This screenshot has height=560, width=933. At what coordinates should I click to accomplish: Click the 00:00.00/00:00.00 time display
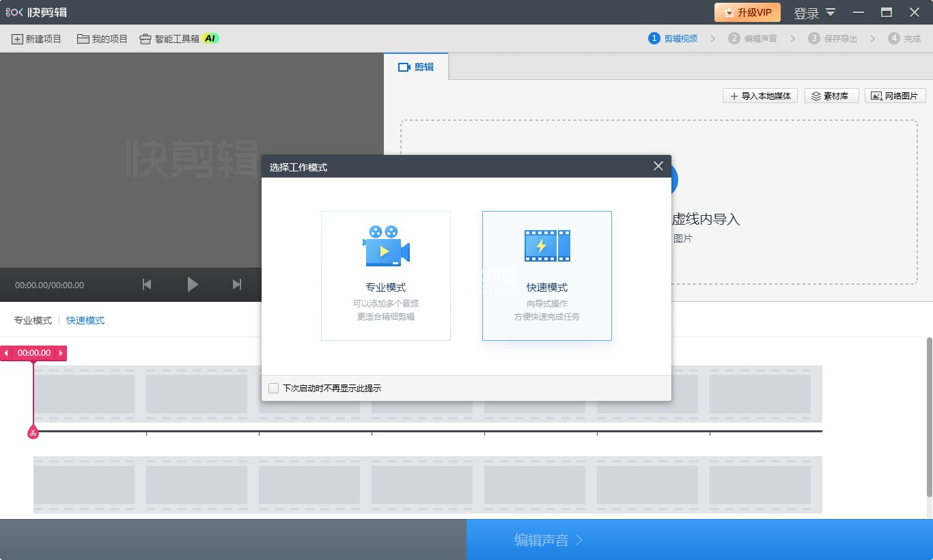point(49,285)
